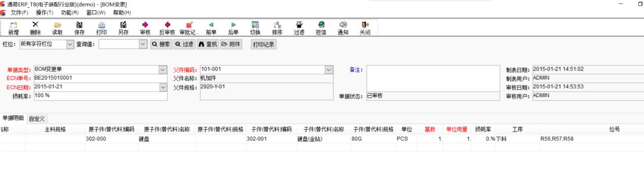The width and height of the screenshot is (644, 186).
Task: Open the 帮助(H) menu
Action: (122, 12)
